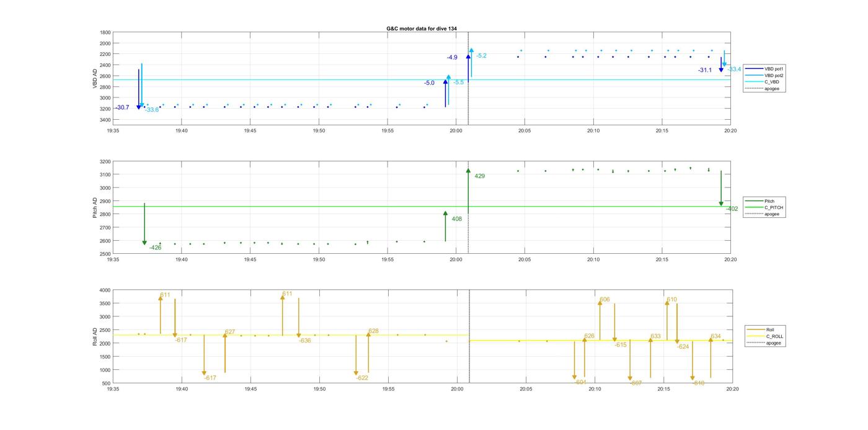This screenshot has height=430, width=868.
Task: Click the 429 pitch annotation
Action: [480, 177]
